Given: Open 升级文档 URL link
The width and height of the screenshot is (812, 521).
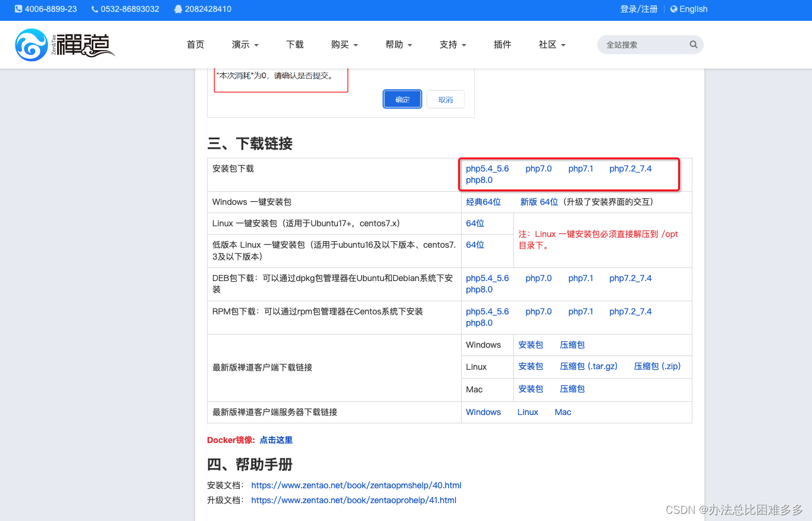Looking at the screenshot, I should (353, 500).
